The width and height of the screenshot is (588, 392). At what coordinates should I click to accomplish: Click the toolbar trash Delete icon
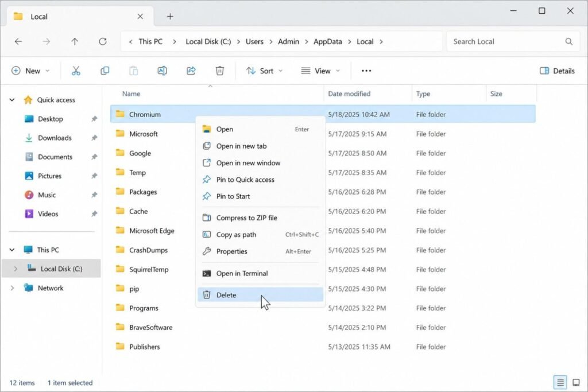click(220, 71)
